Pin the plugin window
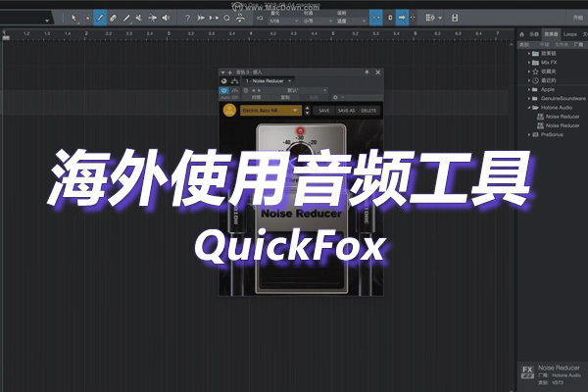The width and height of the screenshot is (588, 392). 367,72
